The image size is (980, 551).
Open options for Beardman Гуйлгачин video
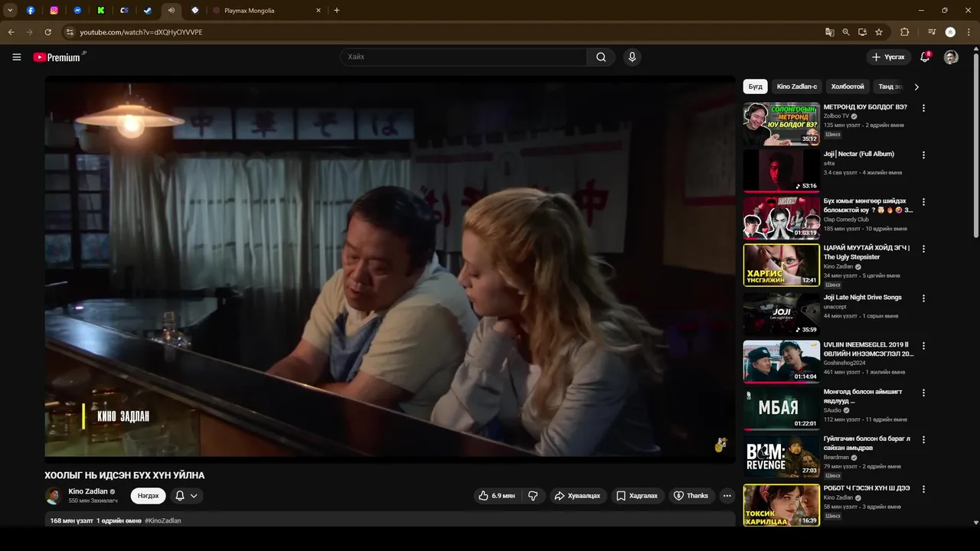pyautogui.click(x=923, y=439)
